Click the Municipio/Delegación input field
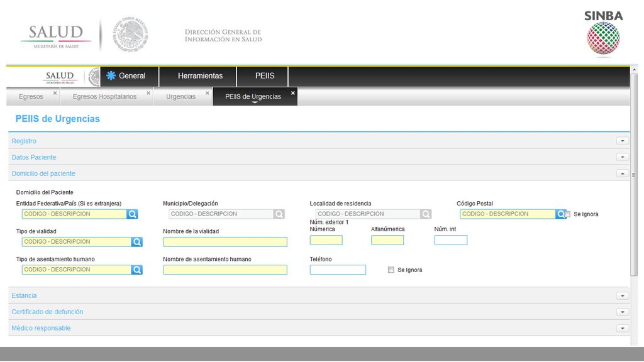The height and width of the screenshot is (362, 644). [x=221, y=214]
